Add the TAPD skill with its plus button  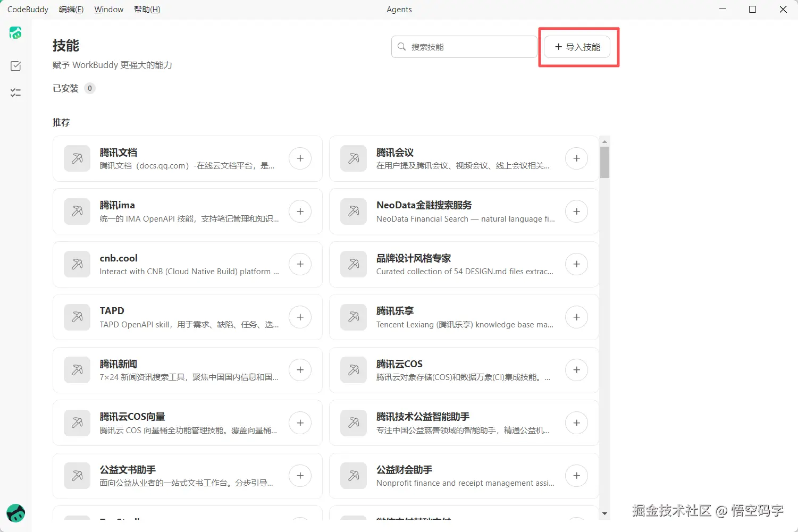pos(300,317)
